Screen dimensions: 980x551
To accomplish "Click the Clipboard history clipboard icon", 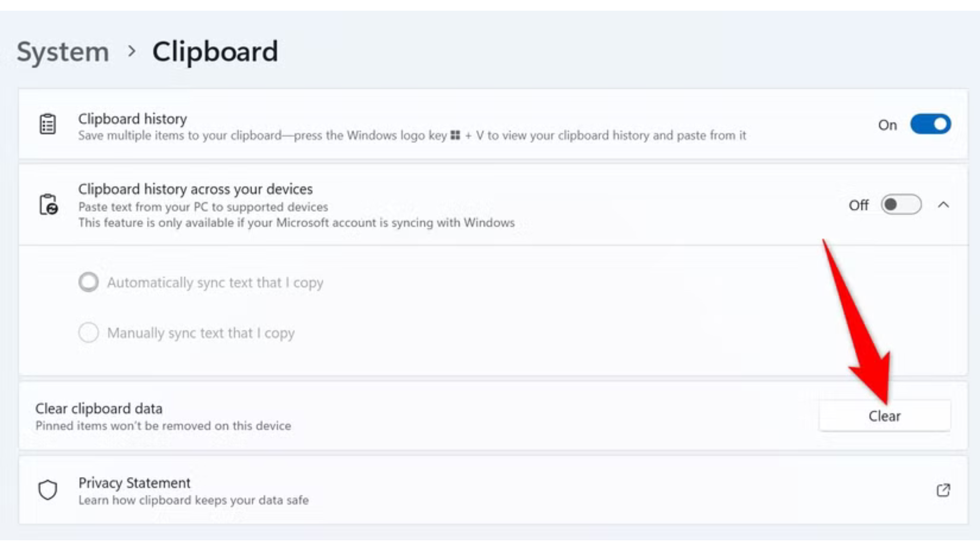I will [x=47, y=123].
